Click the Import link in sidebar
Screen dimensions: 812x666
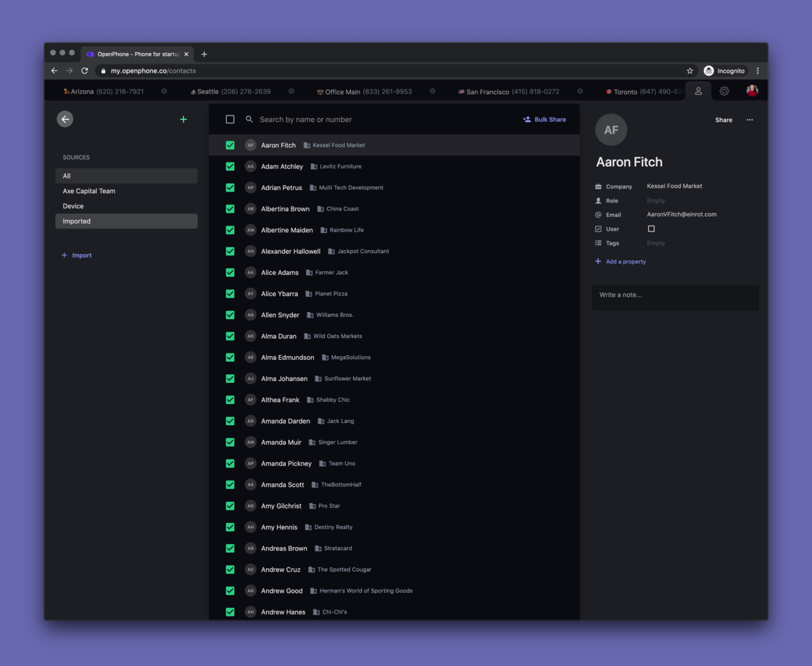tap(77, 255)
